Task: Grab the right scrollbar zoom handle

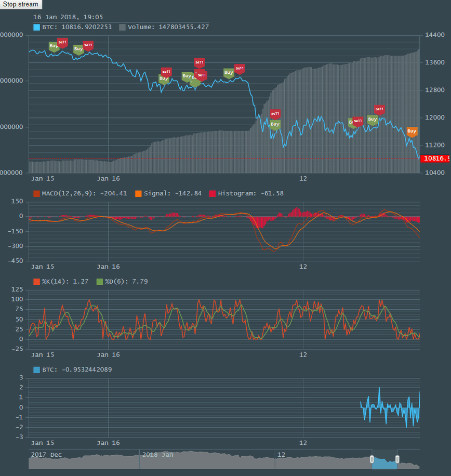Action: point(397,459)
